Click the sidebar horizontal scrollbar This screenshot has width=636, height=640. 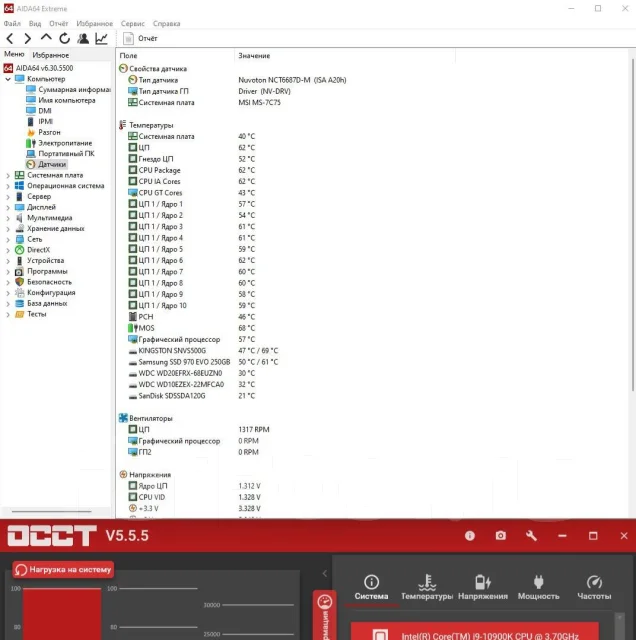(51, 511)
